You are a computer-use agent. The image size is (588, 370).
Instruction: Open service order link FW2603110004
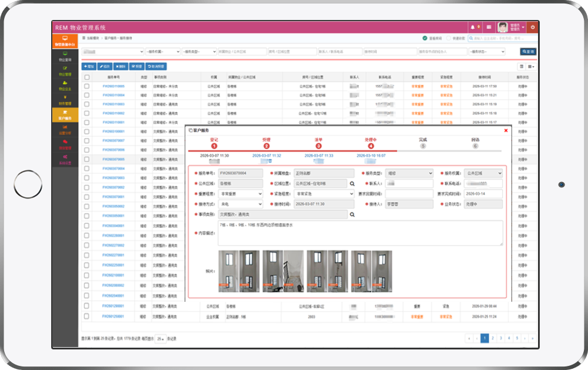pos(113,95)
